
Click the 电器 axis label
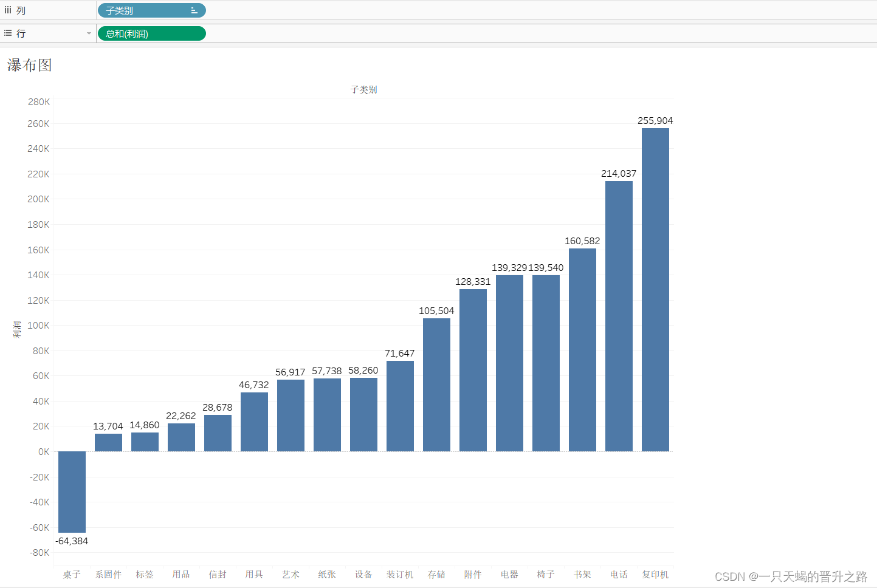pyautogui.click(x=509, y=574)
